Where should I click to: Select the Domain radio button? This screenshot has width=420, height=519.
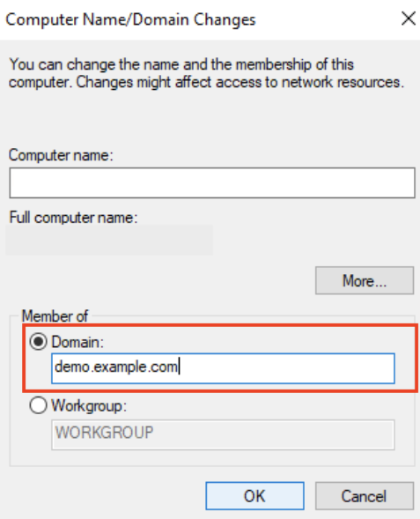[39, 341]
